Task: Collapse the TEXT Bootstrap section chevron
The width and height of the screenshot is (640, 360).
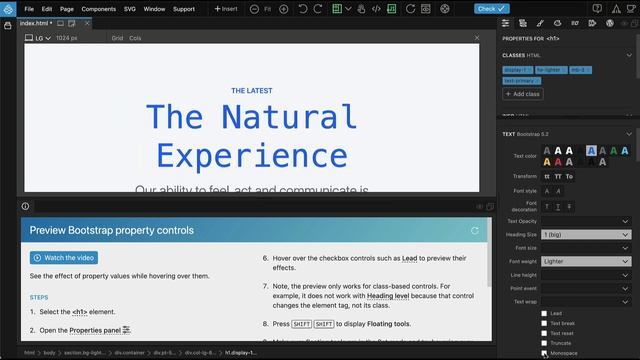Action: tap(629, 134)
